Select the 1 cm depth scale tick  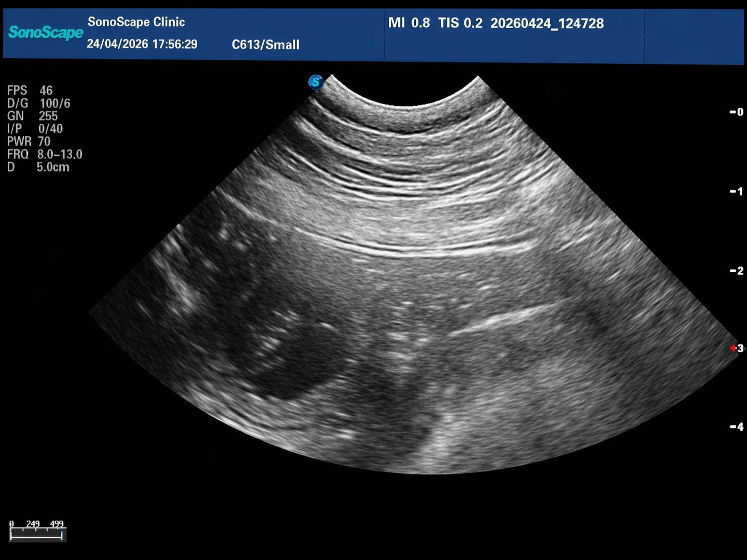(x=737, y=191)
